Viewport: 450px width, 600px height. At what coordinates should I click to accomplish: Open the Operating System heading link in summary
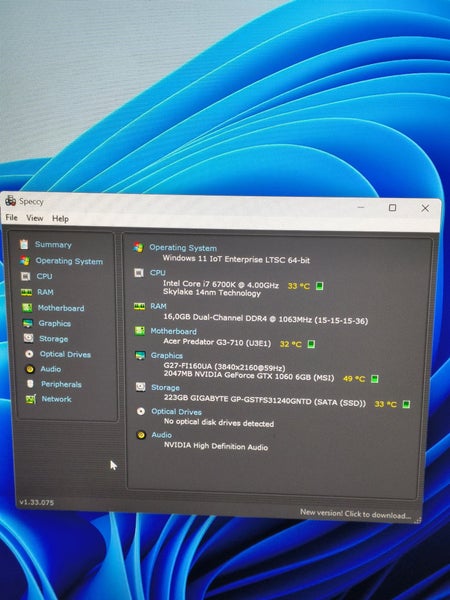[183, 248]
